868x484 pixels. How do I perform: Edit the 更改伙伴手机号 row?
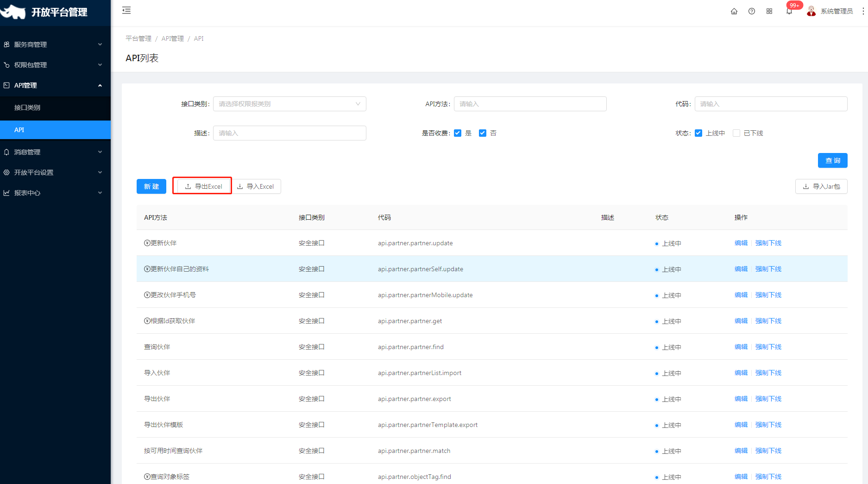pos(741,295)
